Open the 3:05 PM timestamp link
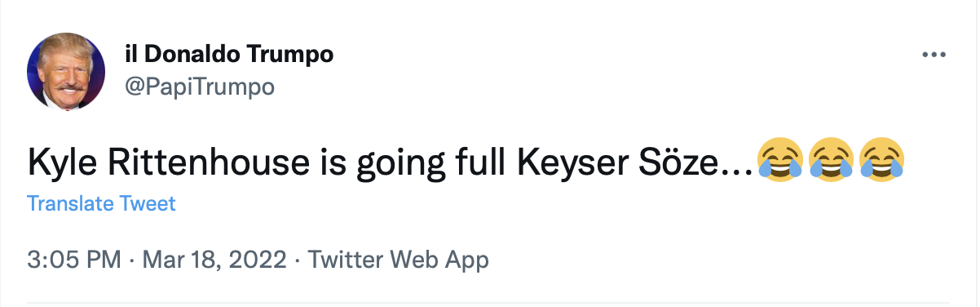Viewport: 980px width, 307px height. pyautogui.click(x=74, y=260)
